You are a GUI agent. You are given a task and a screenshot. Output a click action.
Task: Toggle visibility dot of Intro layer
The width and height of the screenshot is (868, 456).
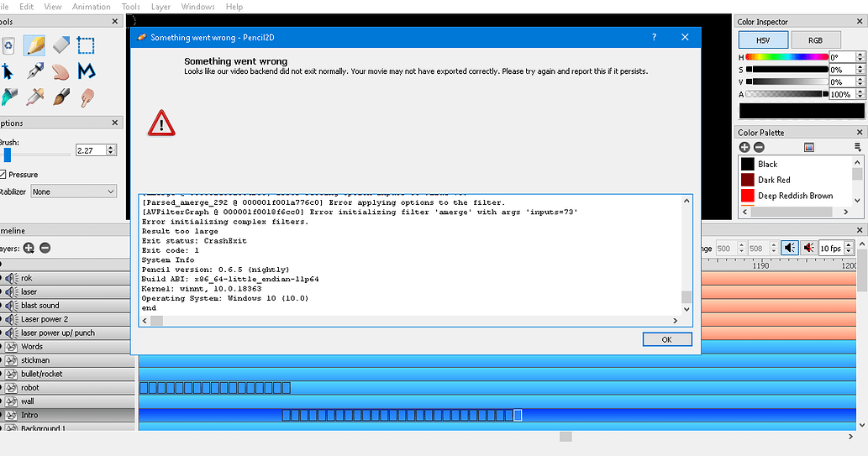pos(1,415)
